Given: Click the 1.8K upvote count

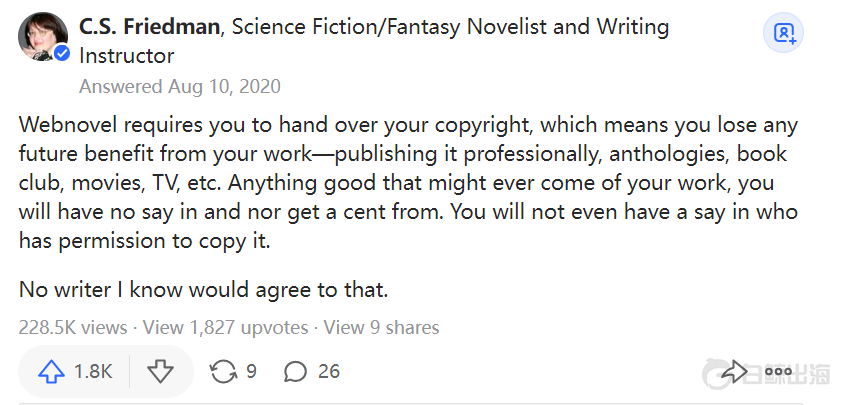Looking at the screenshot, I should (93, 372).
